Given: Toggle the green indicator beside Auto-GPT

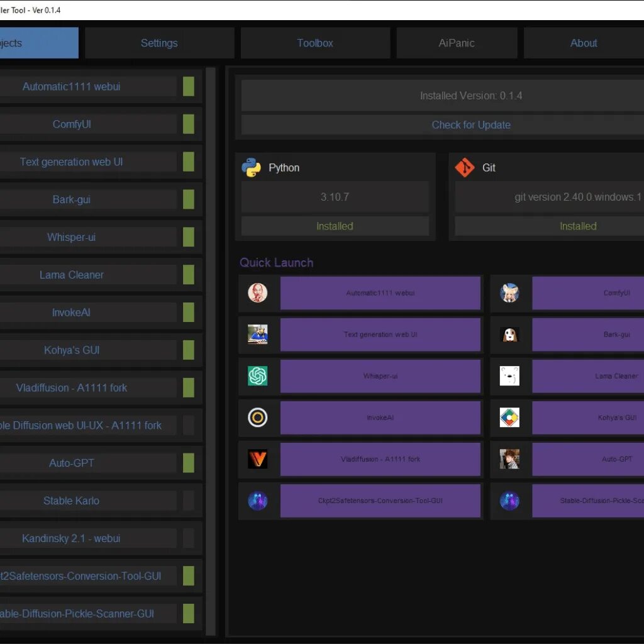Looking at the screenshot, I should [189, 463].
